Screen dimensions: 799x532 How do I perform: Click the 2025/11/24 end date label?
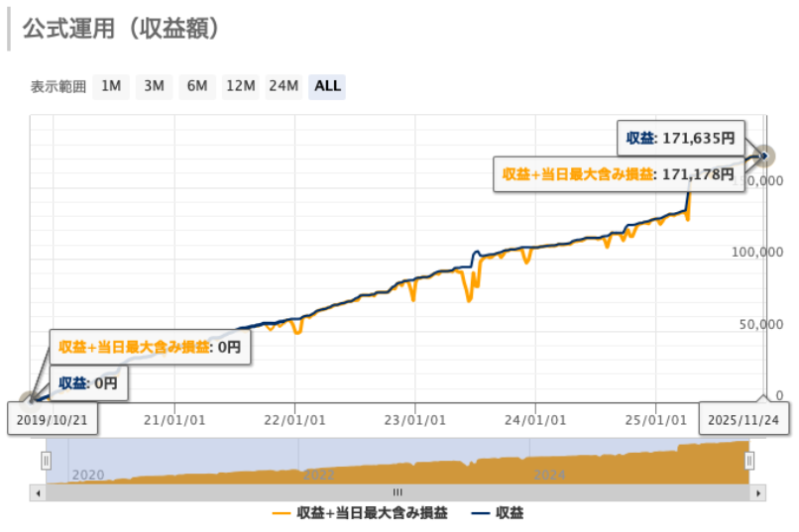point(744,418)
